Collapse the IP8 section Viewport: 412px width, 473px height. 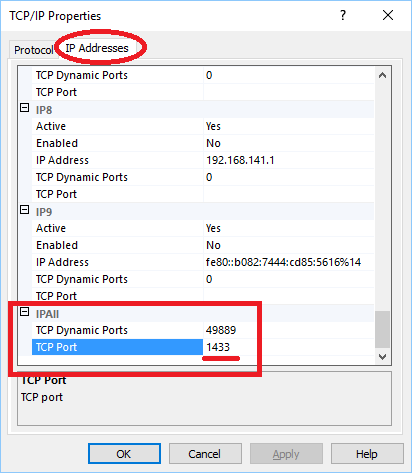[x=25, y=108]
